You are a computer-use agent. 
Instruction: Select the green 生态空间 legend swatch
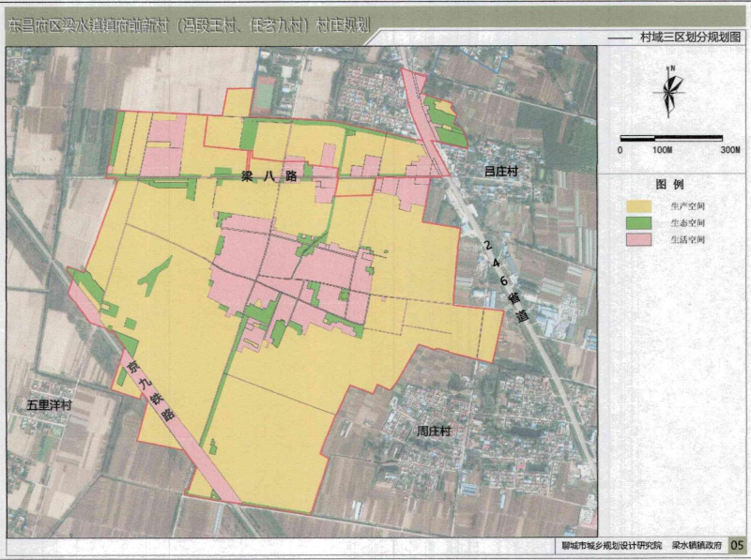(x=641, y=222)
